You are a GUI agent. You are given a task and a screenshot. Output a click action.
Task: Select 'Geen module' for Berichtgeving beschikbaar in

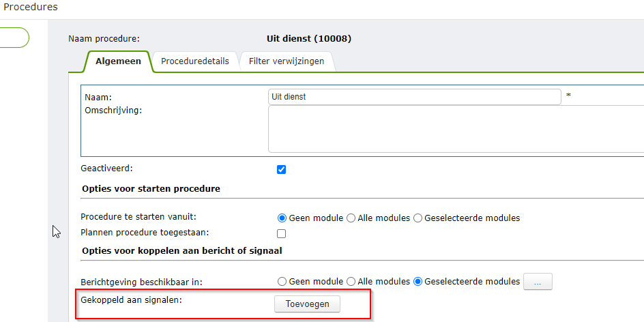[x=282, y=281]
